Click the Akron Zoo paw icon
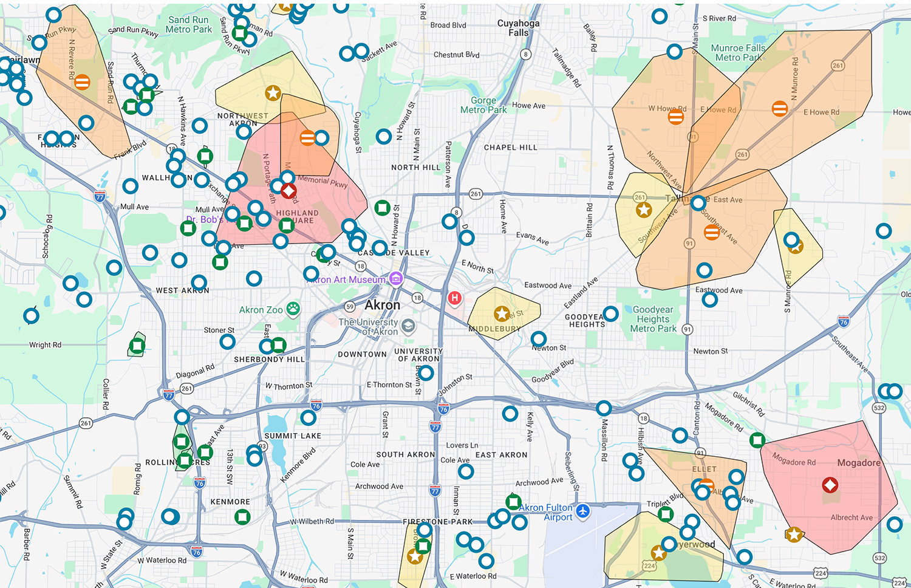Screen dimensions: 911x588 [293, 309]
